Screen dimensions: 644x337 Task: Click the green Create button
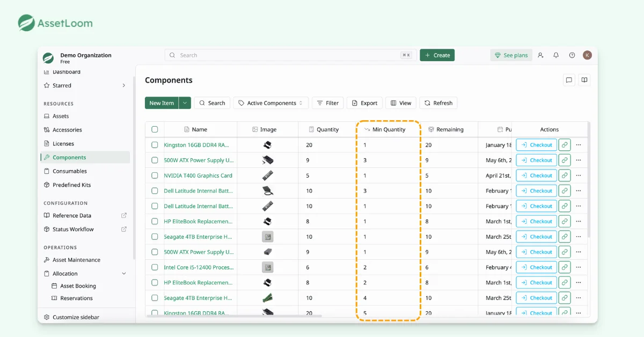(x=437, y=55)
